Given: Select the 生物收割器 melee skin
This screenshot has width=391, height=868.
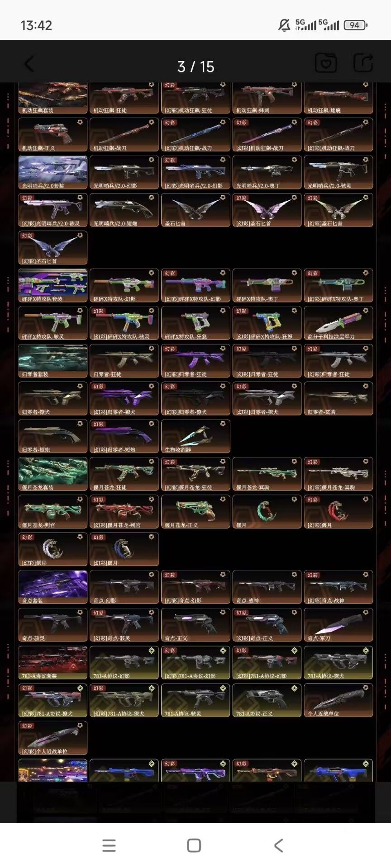Looking at the screenshot, I should point(195,436).
